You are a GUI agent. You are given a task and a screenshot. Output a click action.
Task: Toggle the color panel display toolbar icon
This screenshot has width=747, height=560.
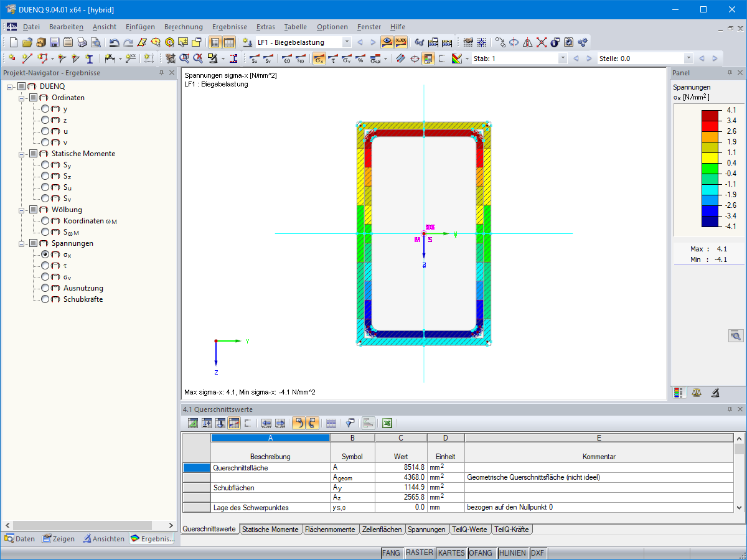pos(428,58)
